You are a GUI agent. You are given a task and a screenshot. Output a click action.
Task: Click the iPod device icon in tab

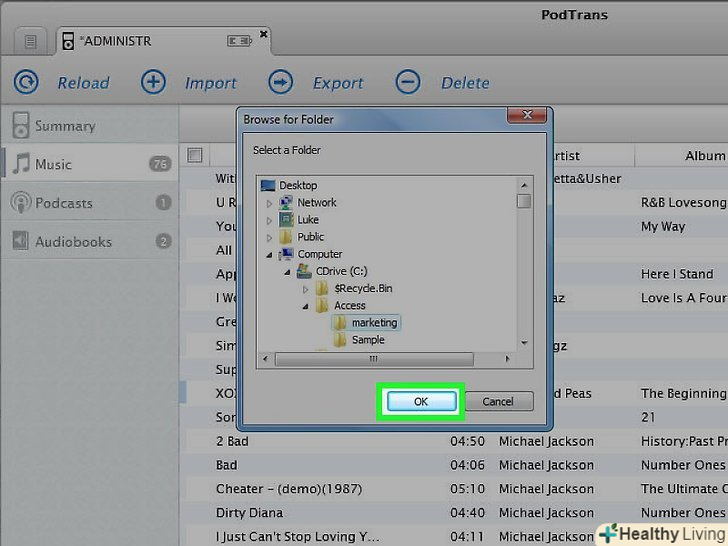pyautogui.click(x=68, y=41)
